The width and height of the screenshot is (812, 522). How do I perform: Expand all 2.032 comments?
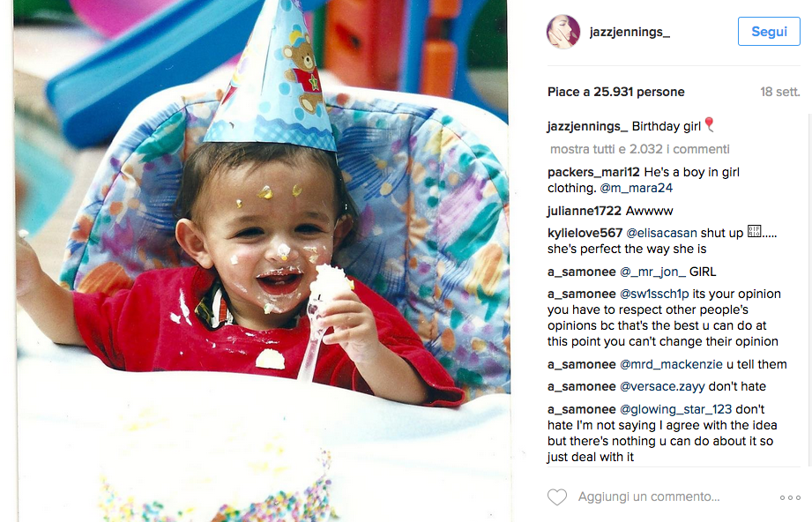pyautogui.click(x=639, y=149)
